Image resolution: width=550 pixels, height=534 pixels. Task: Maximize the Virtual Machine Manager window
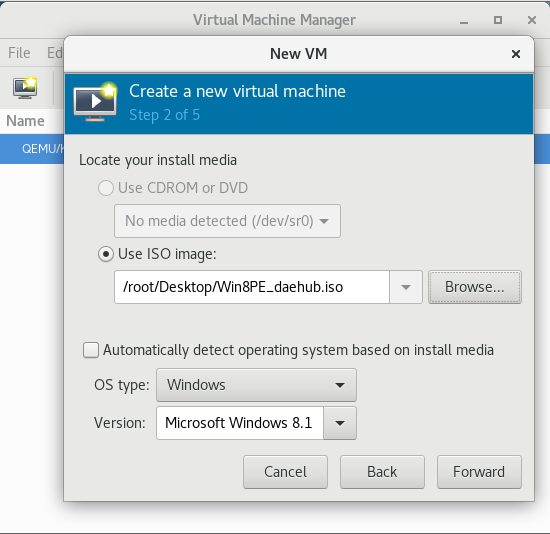[497, 20]
